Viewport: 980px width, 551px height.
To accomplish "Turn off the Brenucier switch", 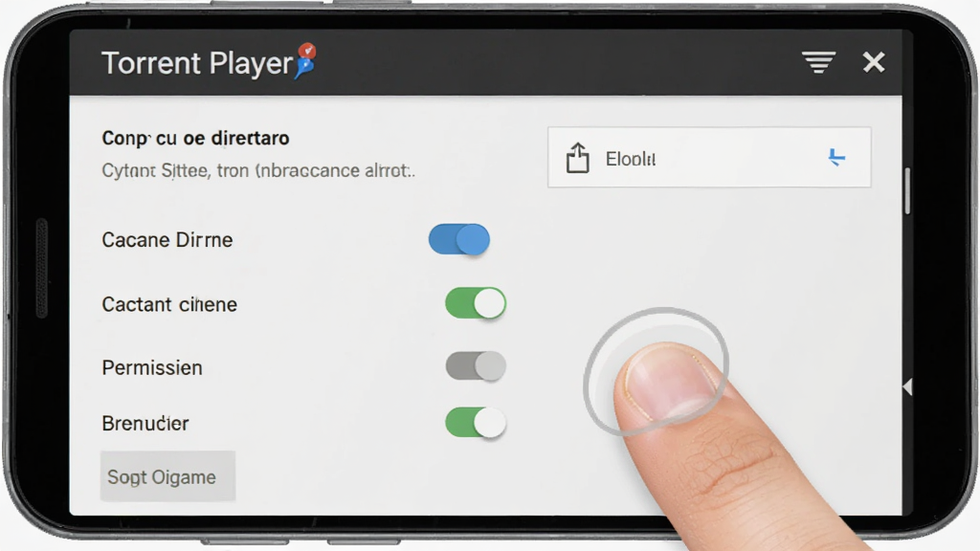I will (x=476, y=422).
